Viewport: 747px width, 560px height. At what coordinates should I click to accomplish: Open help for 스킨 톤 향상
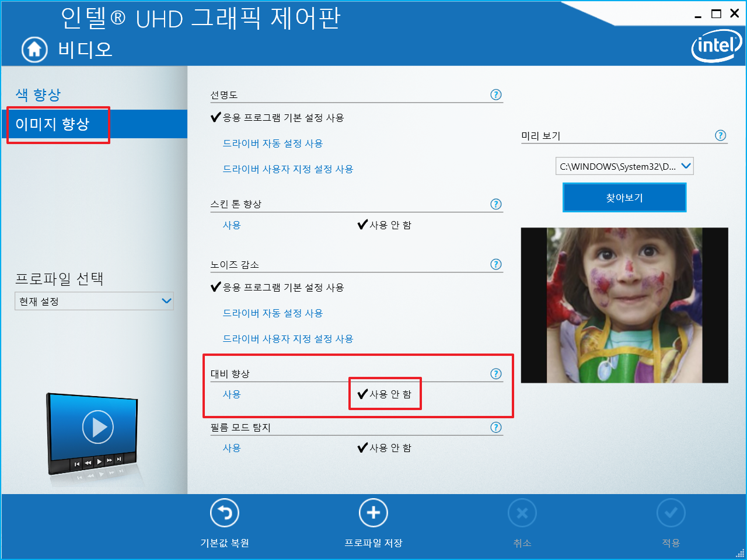[x=496, y=204]
